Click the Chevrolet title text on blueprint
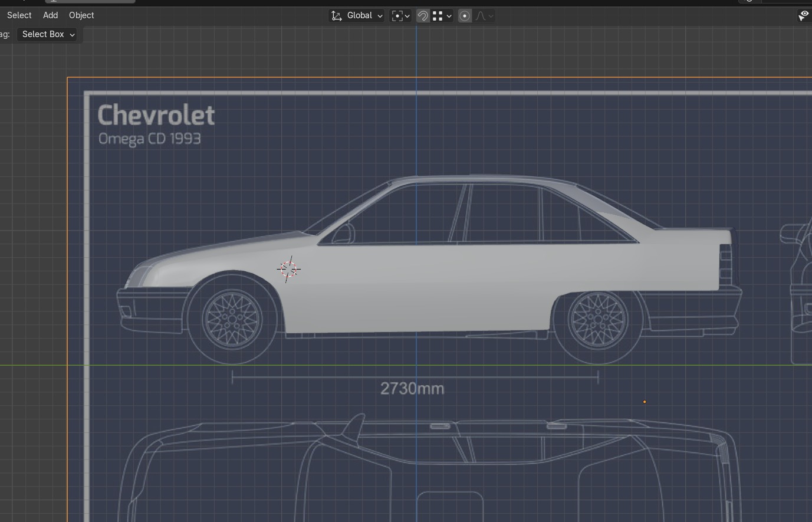812x522 pixels. (x=156, y=115)
